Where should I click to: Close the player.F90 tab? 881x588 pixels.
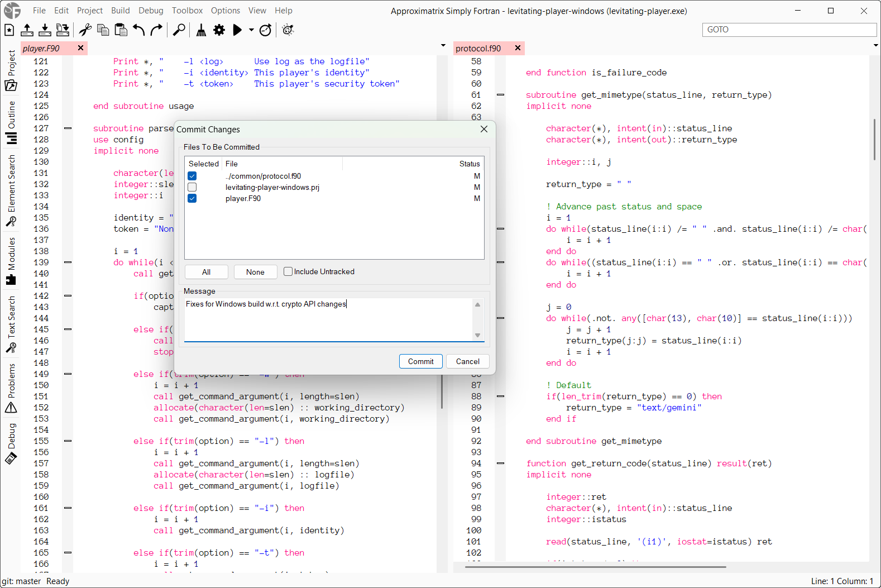pos(81,48)
